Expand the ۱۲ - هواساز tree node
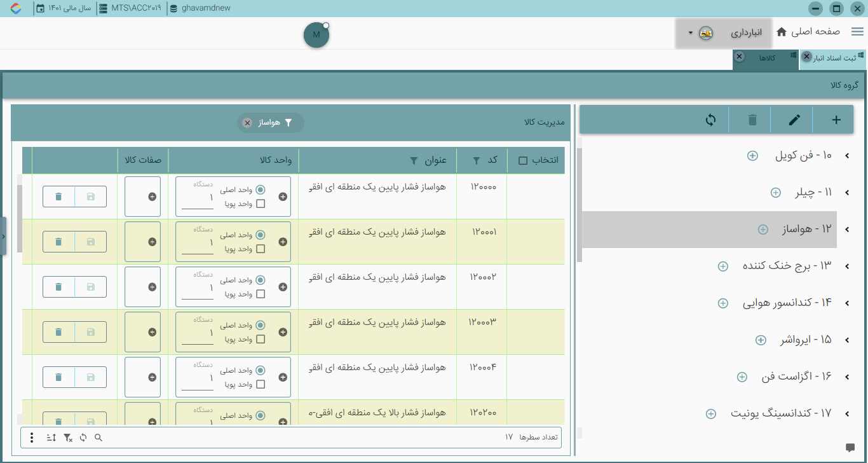 point(847,230)
